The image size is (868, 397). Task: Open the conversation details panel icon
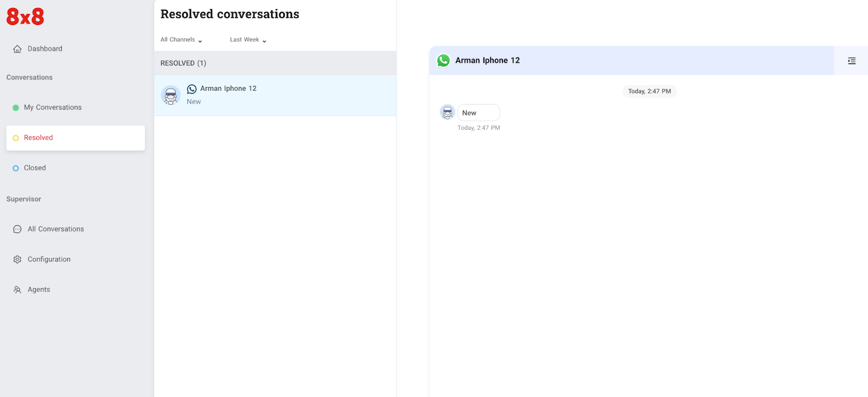[851, 60]
